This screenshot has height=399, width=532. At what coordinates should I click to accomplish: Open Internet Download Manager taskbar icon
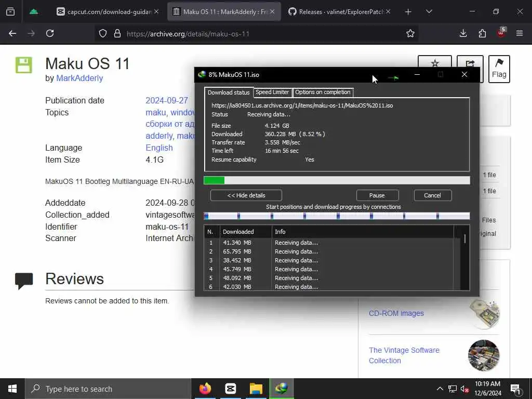coord(282,389)
